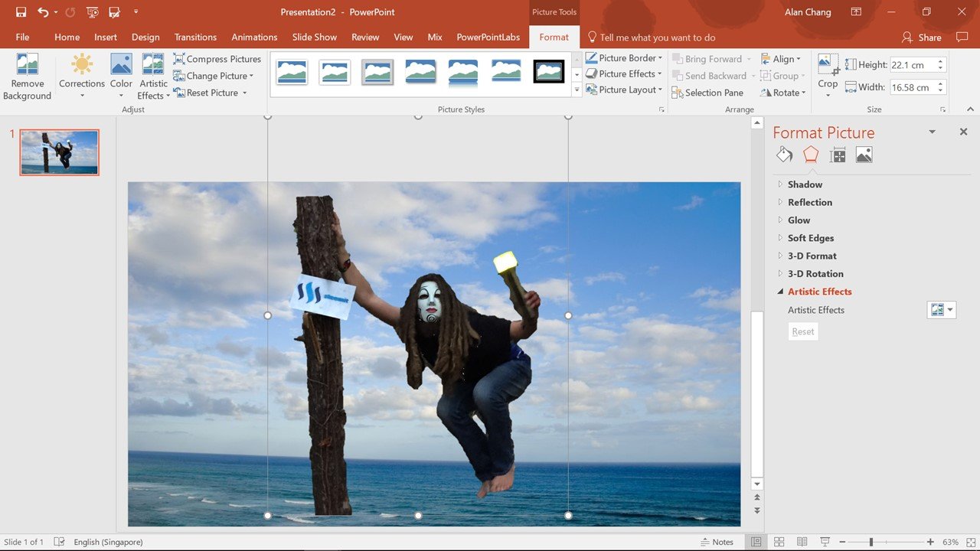This screenshot has height=551, width=980.
Task: Click the Save icon in the title bar
Action: [x=21, y=12]
